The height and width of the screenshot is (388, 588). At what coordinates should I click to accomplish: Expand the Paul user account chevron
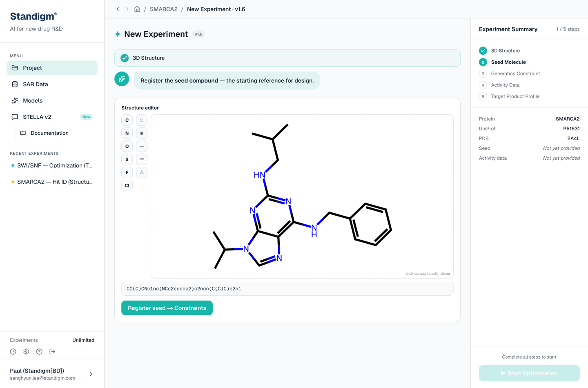pos(91,374)
